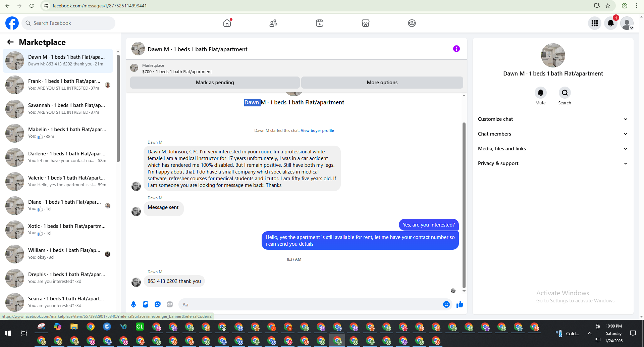This screenshot has height=347, width=644.
Task: Open the Groups icon in top navigation
Action: click(412, 23)
